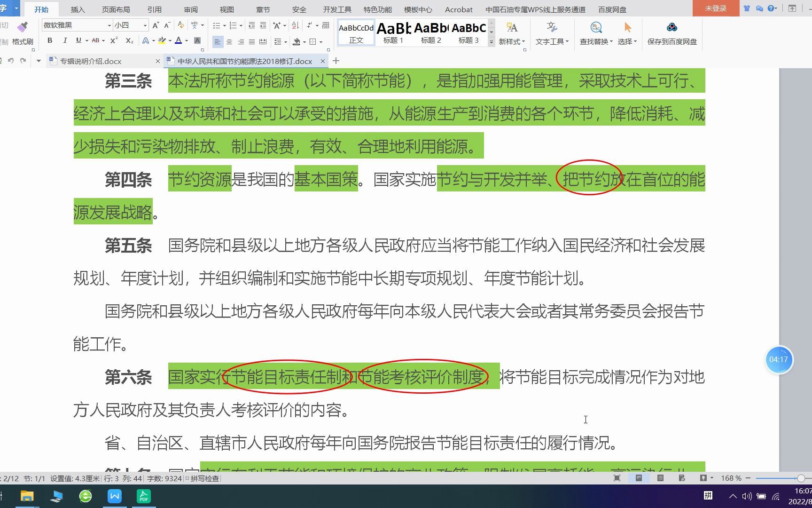The width and height of the screenshot is (812, 508).
Task: Open a new document tab with plus
Action: [x=336, y=61]
